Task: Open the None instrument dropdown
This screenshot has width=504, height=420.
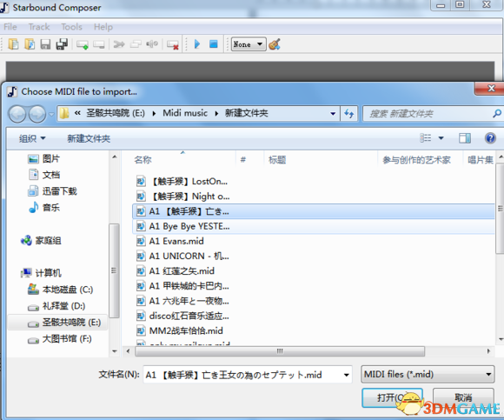Action: point(249,44)
